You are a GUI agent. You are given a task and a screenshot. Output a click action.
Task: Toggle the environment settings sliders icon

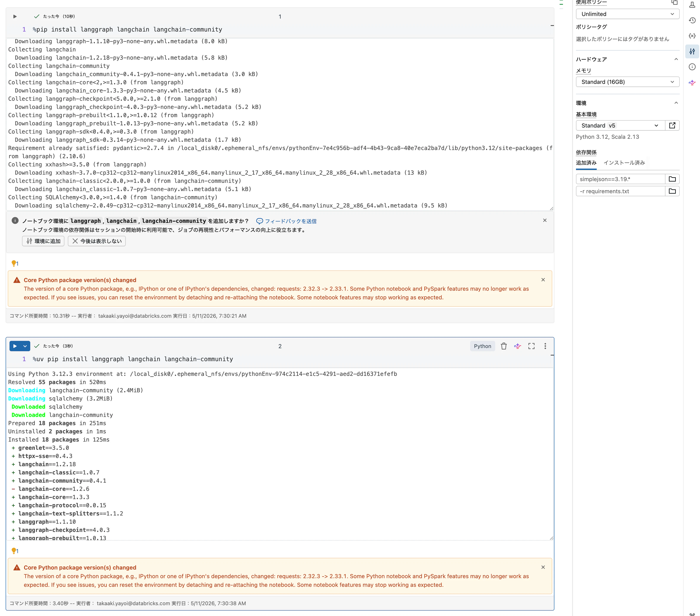pos(692,51)
